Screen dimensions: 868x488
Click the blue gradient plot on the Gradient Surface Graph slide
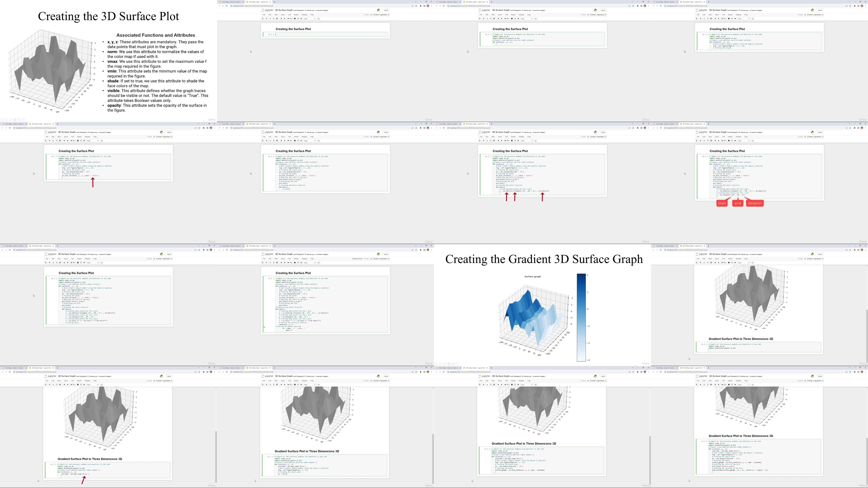tap(536, 320)
